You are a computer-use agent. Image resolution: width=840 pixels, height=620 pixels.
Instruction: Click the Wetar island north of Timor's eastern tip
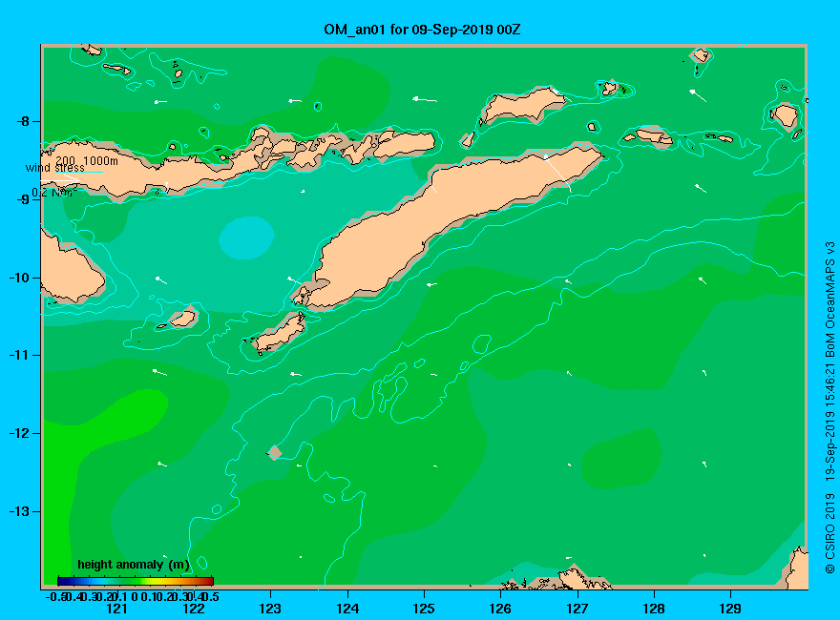click(522, 104)
